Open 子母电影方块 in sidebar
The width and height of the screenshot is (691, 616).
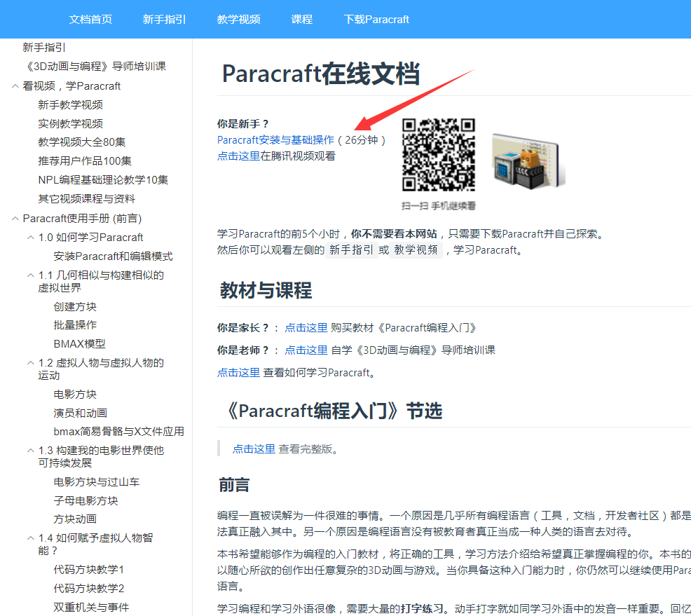tap(85, 501)
